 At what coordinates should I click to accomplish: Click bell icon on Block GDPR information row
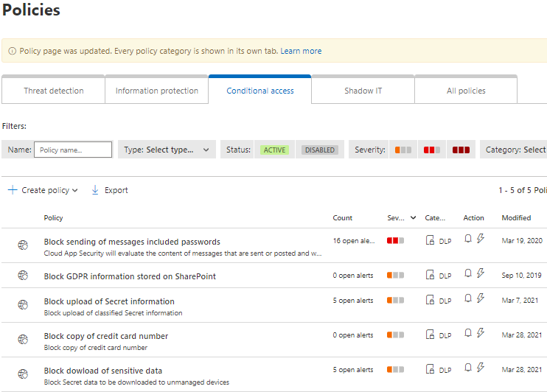tap(467, 273)
